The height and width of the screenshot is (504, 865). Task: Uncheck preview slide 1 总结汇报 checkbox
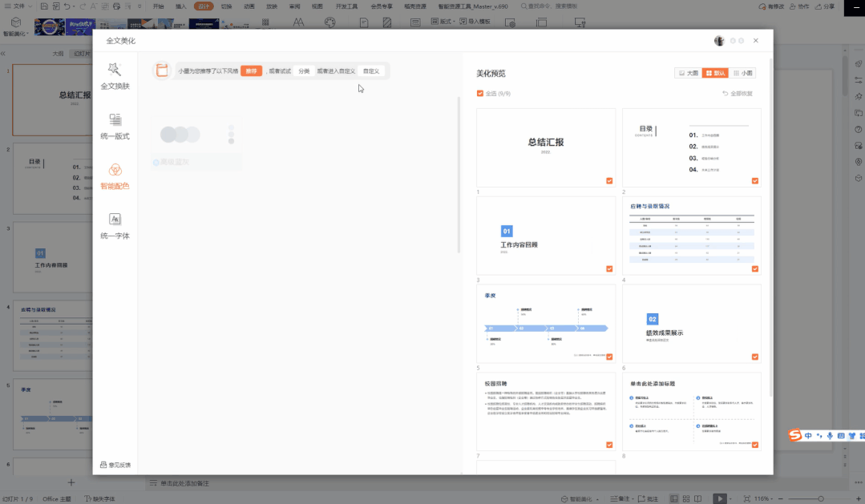click(609, 181)
